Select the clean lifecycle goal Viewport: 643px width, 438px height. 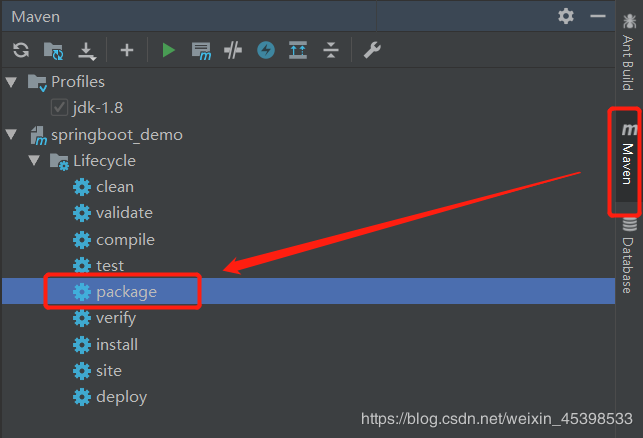pos(103,187)
